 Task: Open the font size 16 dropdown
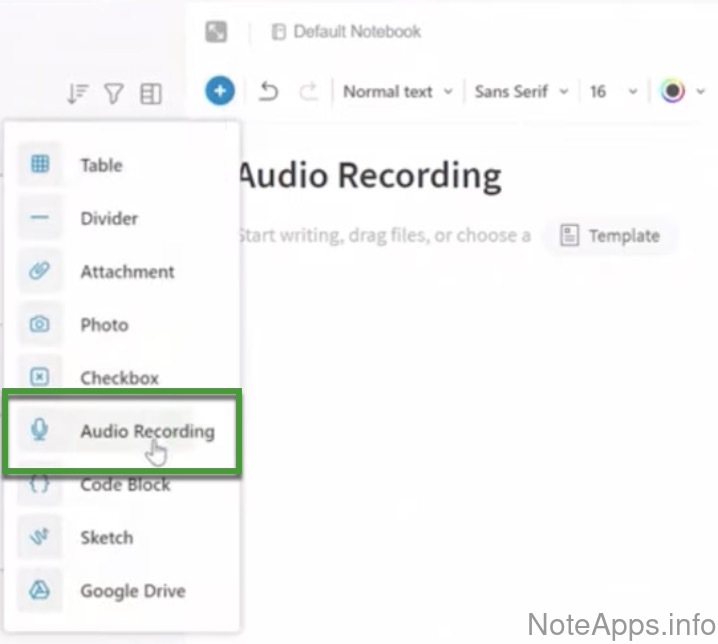click(x=612, y=92)
